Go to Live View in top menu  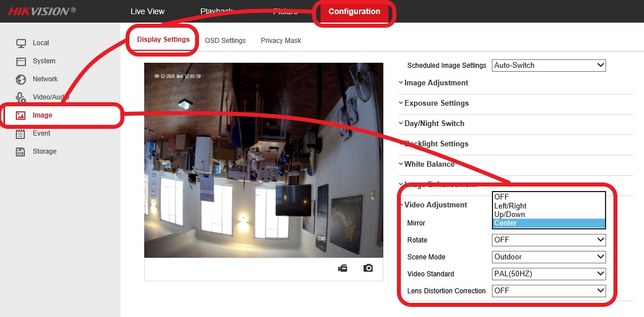click(148, 12)
